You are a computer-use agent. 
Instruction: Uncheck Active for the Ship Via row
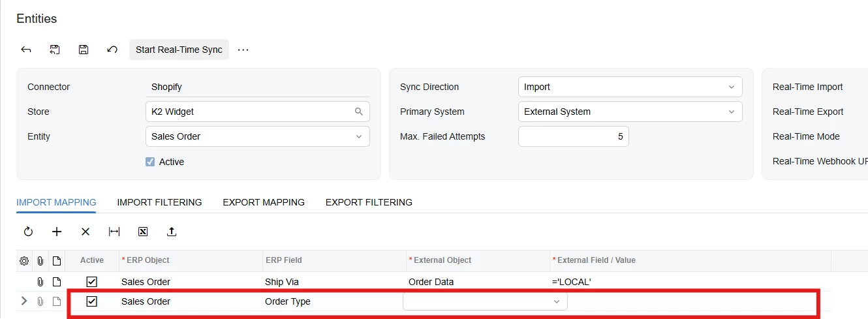(92, 282)
